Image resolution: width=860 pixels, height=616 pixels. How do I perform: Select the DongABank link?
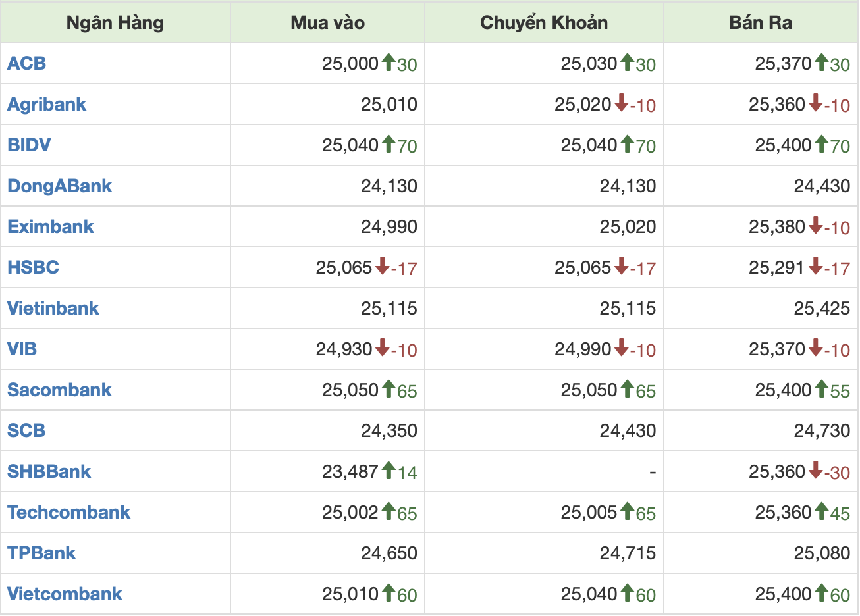point(59,186)
